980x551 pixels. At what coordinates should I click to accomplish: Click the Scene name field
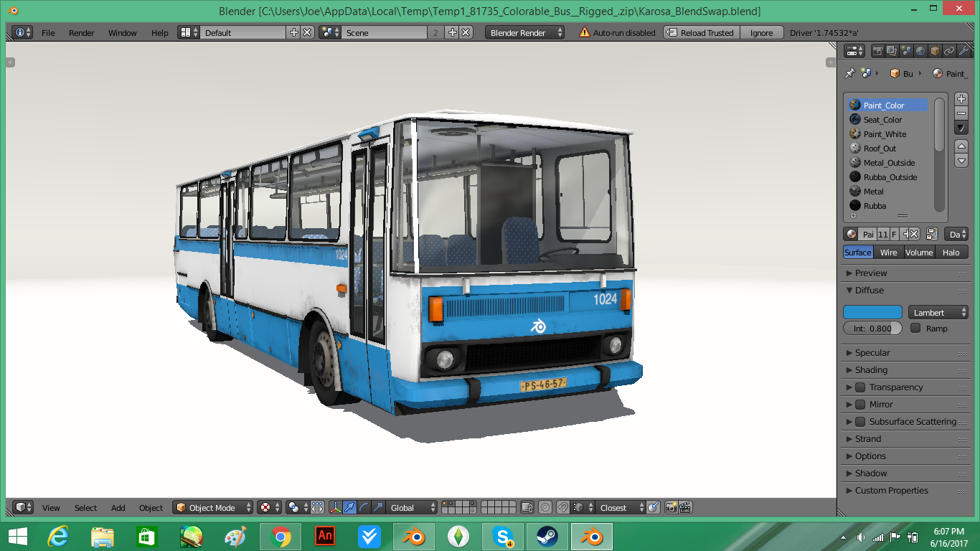[x=384, y=32]
